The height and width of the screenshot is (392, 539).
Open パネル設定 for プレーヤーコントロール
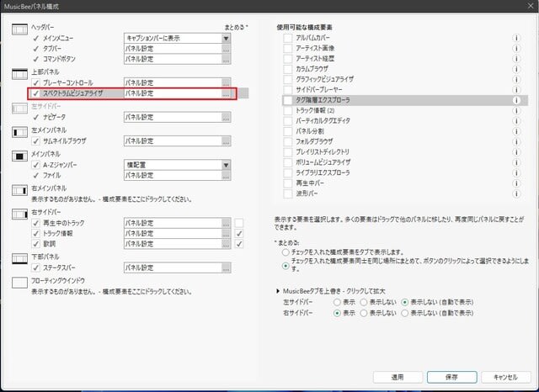click(x=226, y=83)
